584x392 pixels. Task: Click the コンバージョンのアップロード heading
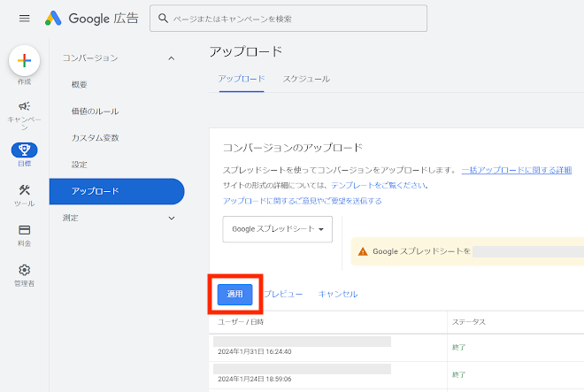[x=292, y=148]
